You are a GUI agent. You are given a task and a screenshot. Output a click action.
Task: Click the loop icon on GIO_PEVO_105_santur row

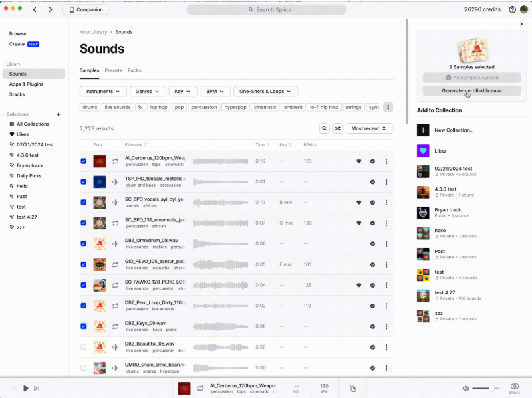(116, 264)
